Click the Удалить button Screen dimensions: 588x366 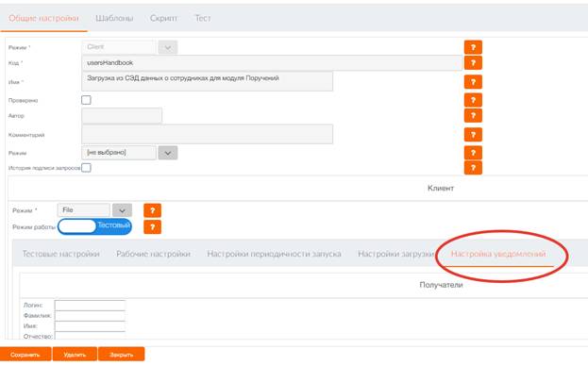[x=75, y=355]
